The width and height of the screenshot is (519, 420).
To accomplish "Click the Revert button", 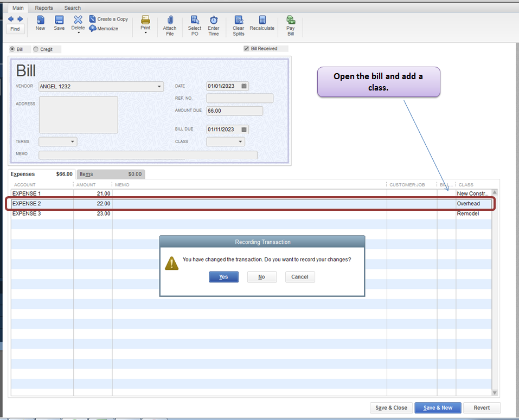I will click(x=482, y=408).
